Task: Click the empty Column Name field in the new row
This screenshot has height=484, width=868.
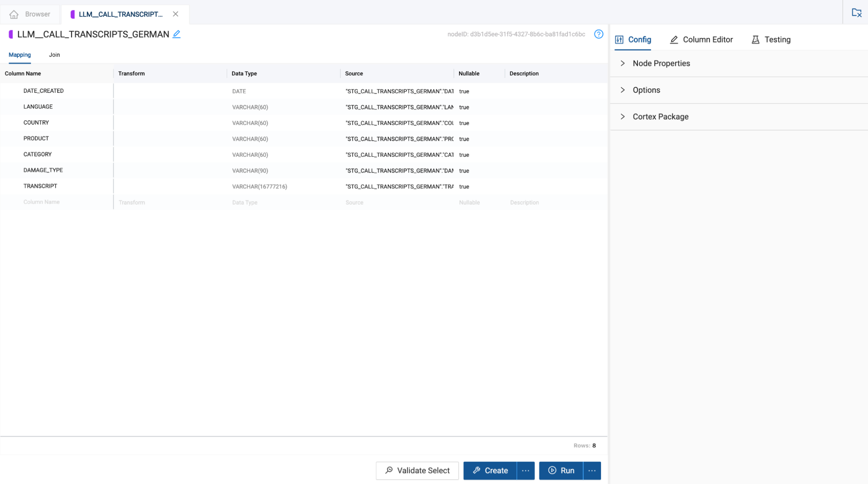Action: coord(42,202)
